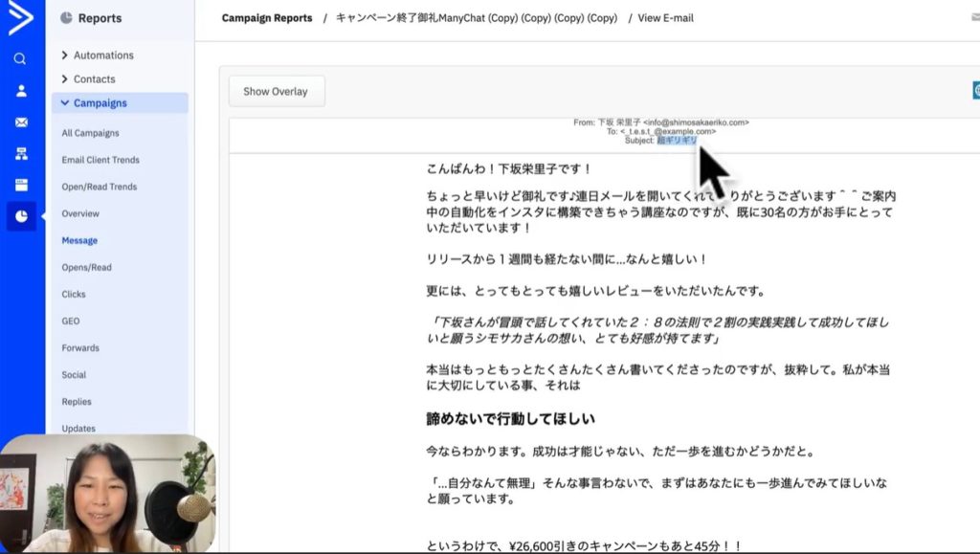Open the Clicks report page
The height and width of the screenshot is (554, 980).
pyautogui.click(x=74, y=294)
